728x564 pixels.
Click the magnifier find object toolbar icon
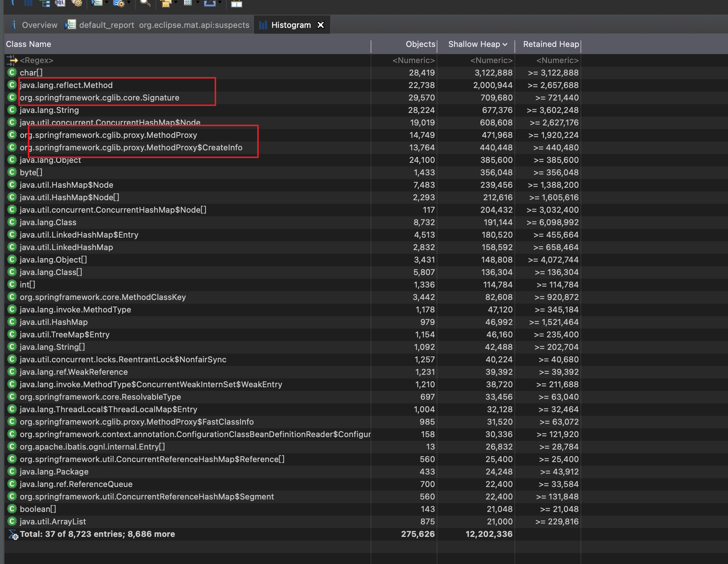tap(145, 3)
